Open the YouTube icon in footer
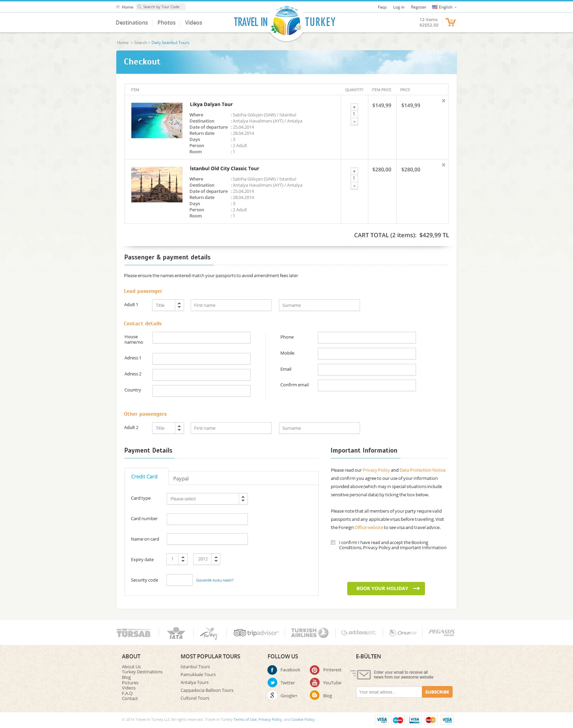Screen dimensions: 573x728 point(314,683)
